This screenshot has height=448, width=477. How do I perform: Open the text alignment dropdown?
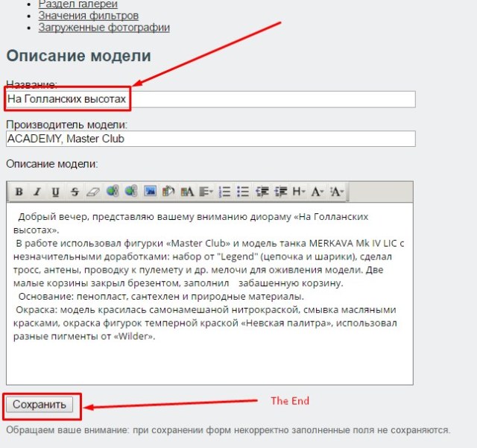(x=206, y=192)
